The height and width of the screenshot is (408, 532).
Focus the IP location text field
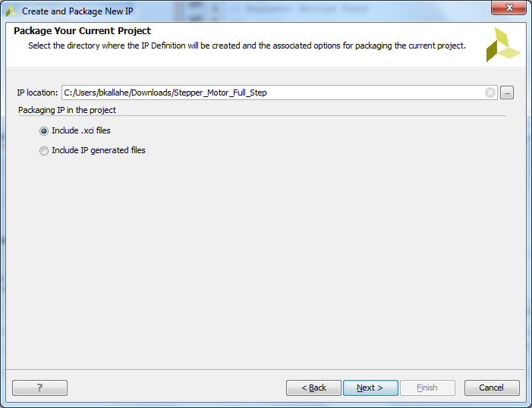pos(273,93)
